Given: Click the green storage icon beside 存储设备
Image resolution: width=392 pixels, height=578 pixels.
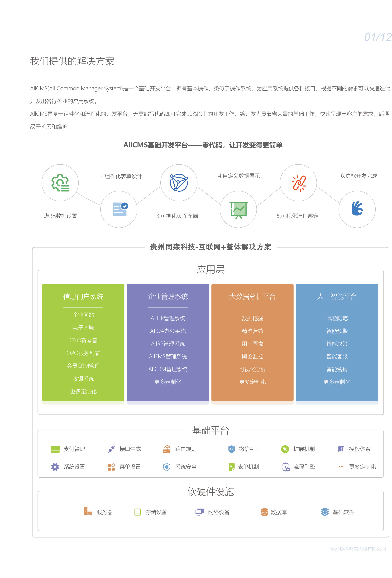Looking at the screenshot, I should pyautogui.click(x=138, y=512).
